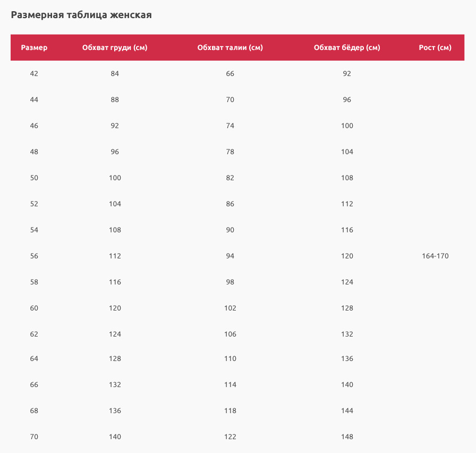Click waist value 122 for size 70
The image size is (476, 453).
click(230, 437)
